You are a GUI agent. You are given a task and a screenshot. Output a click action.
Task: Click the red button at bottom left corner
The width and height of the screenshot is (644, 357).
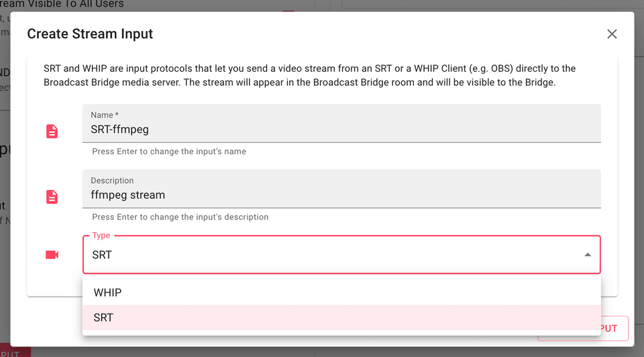[x=15, y=352]
